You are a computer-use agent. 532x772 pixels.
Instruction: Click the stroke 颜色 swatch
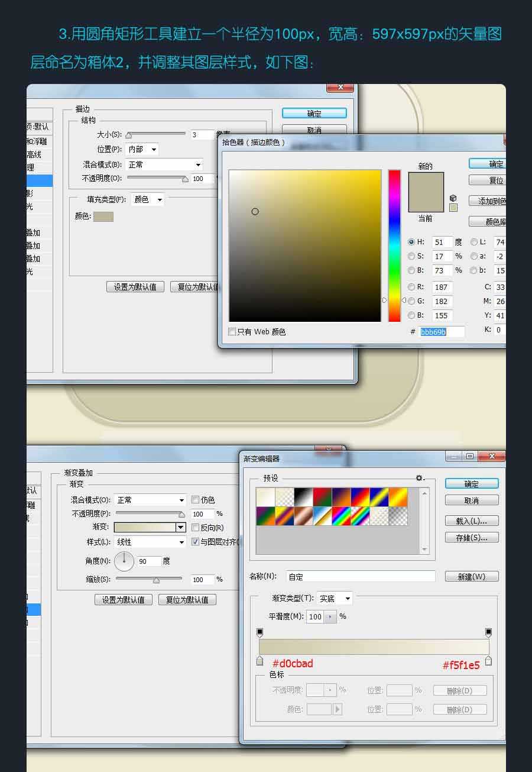[103, 217]
